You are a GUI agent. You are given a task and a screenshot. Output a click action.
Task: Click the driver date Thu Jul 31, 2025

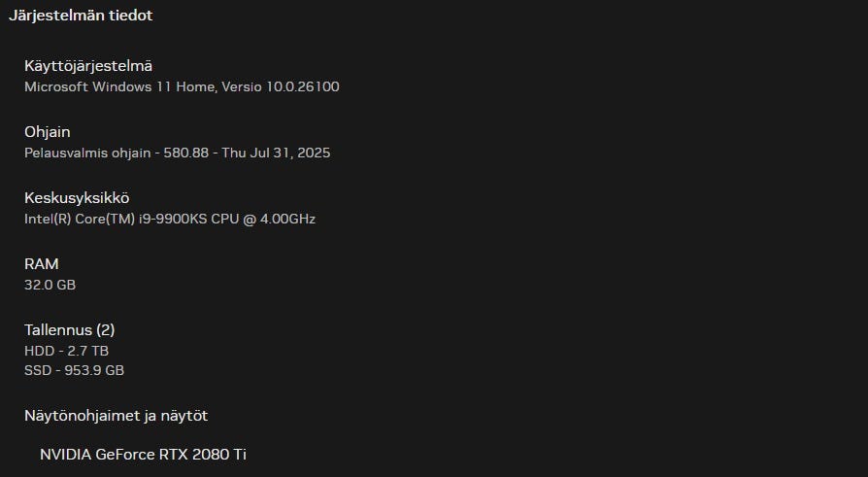[278, 153]
